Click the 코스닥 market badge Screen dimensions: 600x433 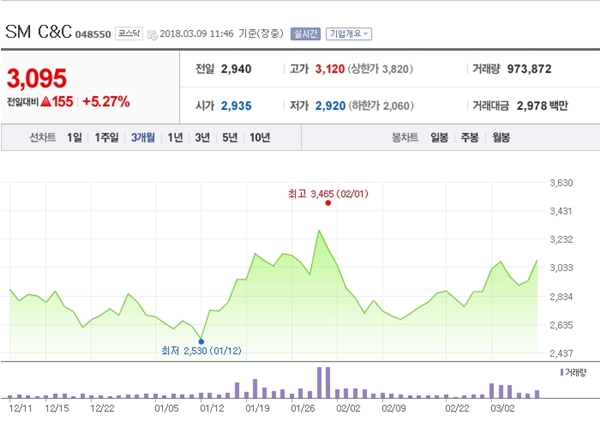point(129,34)
